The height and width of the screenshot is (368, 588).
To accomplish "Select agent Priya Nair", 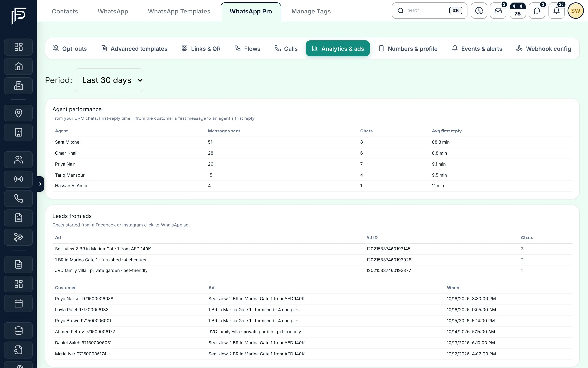I will [x=65, y=164].
